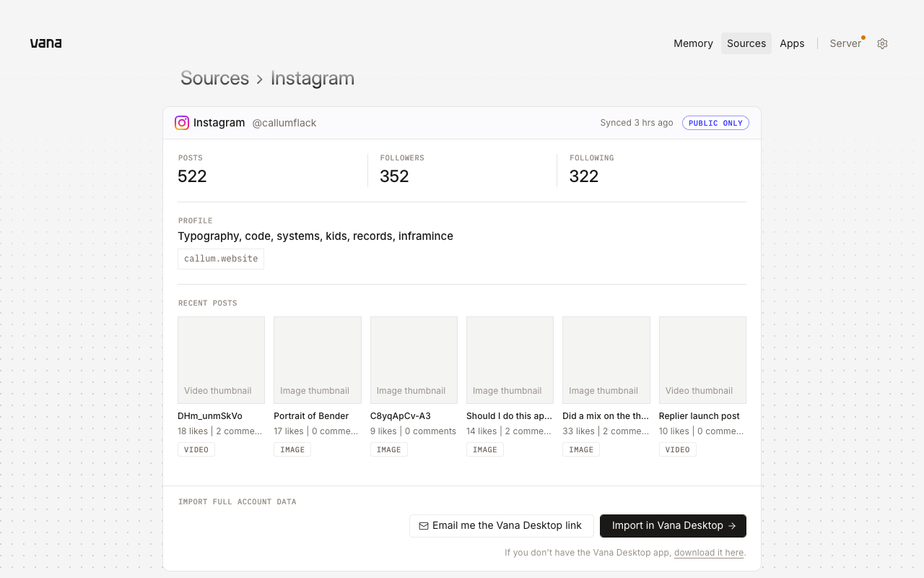Click the DHm_unmSkVo post title
Viewport: 924px width, 578px height.
tap(210, 416)
